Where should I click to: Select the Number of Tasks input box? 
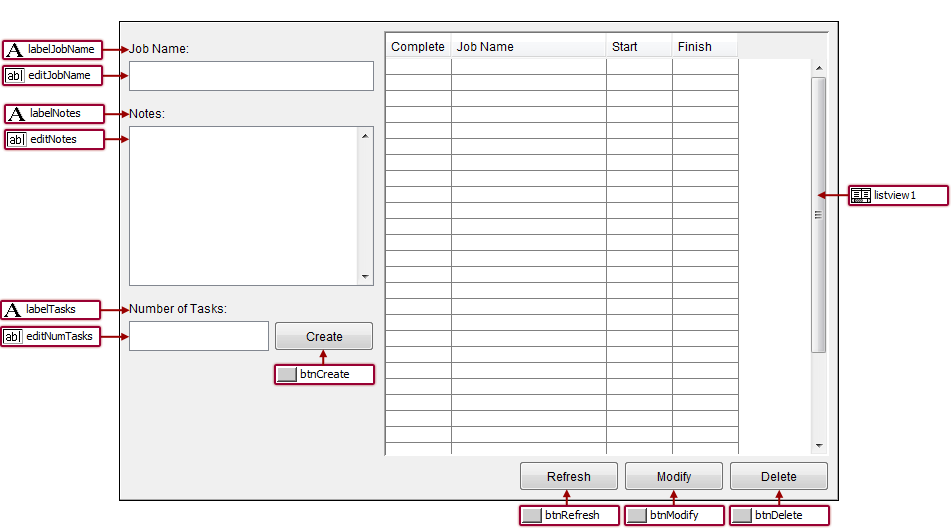[x=199, y=336]
